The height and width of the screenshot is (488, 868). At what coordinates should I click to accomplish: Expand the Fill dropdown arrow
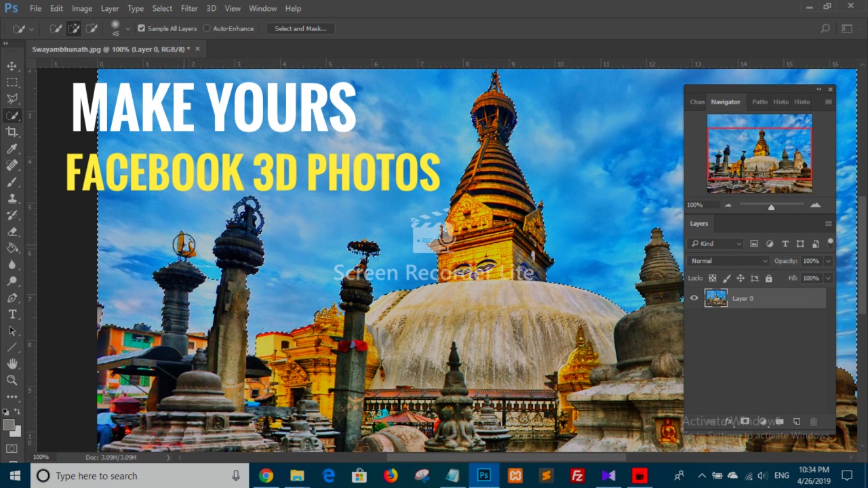[829, 279]
